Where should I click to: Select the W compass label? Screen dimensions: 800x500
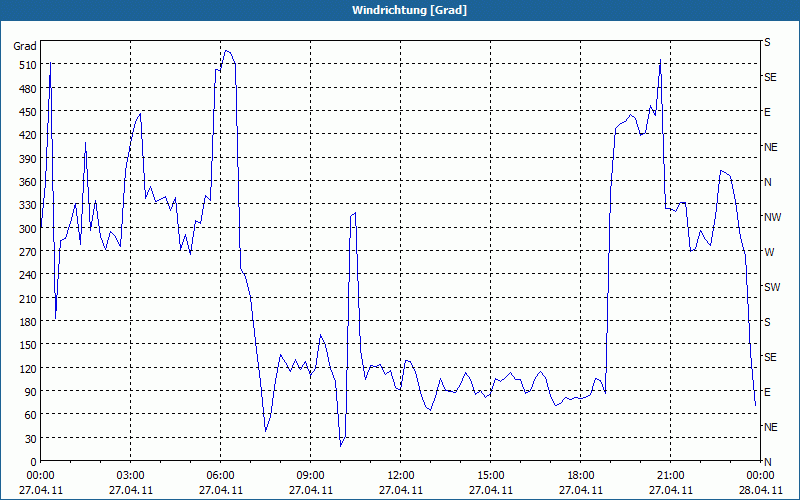coord(769,252)
